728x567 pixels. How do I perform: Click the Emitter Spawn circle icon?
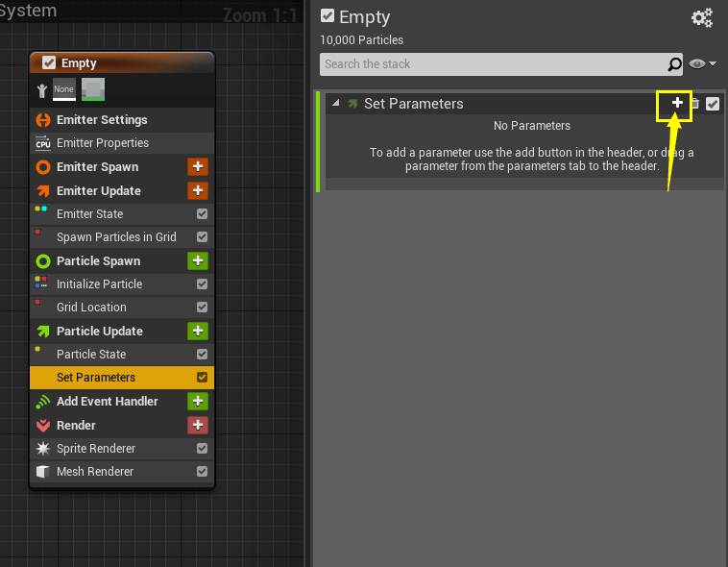tap(43, 167)
